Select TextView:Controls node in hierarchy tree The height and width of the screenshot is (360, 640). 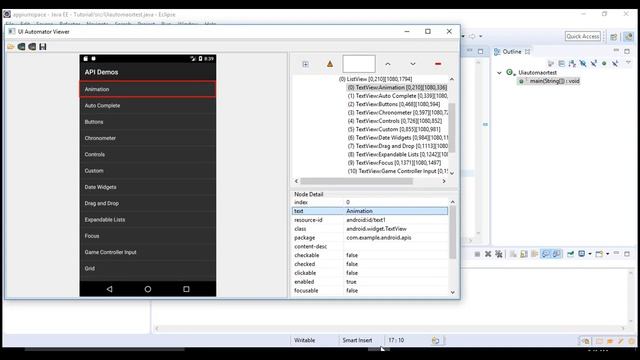(395, 121)
